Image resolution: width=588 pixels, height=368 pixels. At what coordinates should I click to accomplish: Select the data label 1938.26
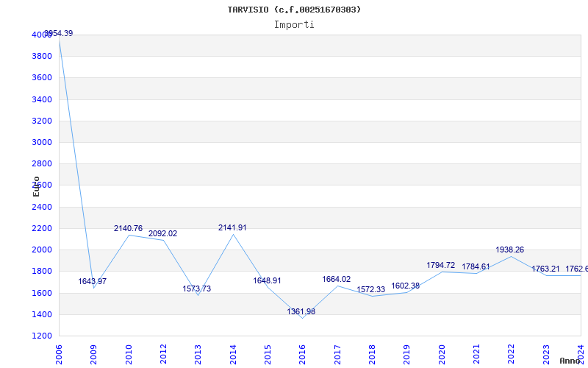(509, 250)
